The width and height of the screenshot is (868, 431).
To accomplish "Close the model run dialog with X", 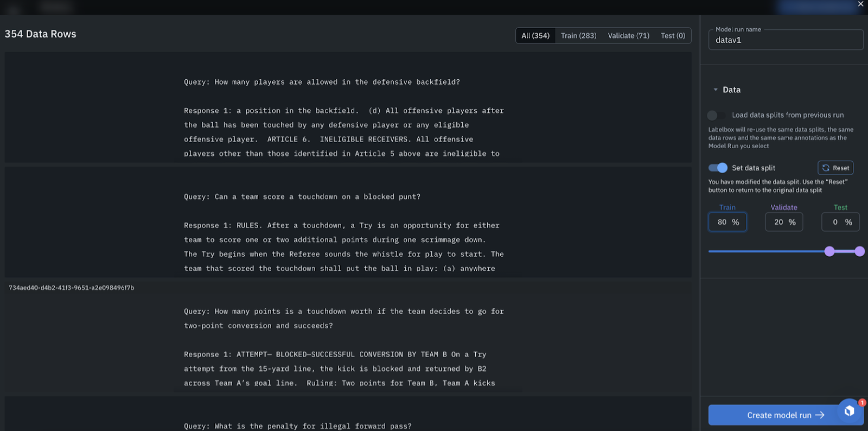I will tap(860, 4).
